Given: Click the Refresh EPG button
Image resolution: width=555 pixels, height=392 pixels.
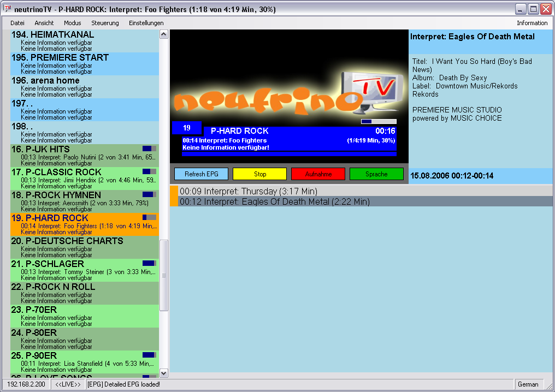Looking at the screenshot, I should coord(202,174).
